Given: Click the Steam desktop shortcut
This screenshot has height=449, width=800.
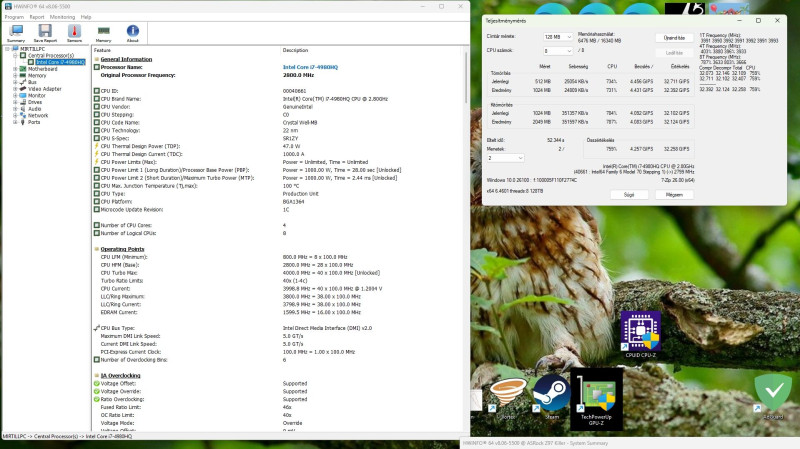Looking at the screenshot, I should coord(552,397).
